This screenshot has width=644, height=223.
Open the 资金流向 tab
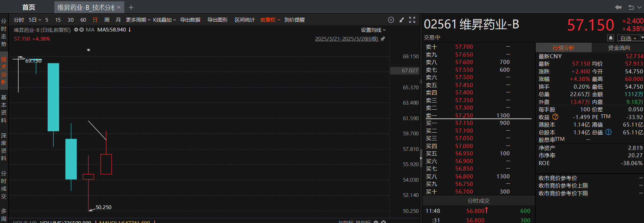click(x=619, y=48)
